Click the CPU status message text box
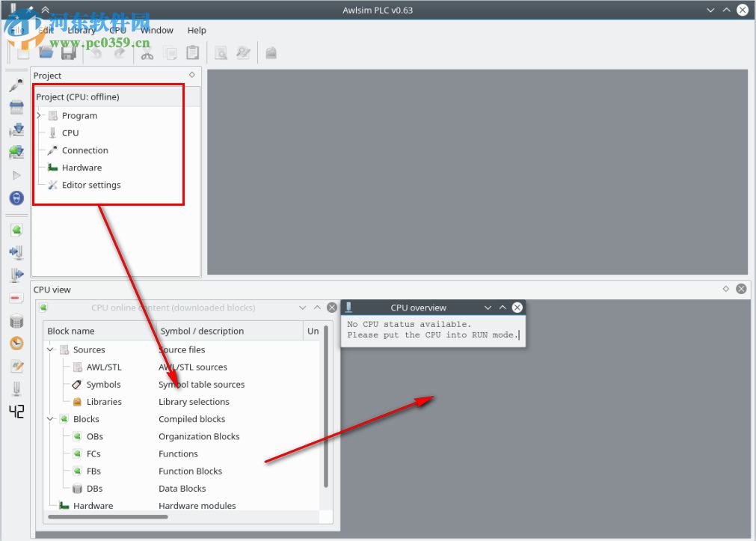 433,331
